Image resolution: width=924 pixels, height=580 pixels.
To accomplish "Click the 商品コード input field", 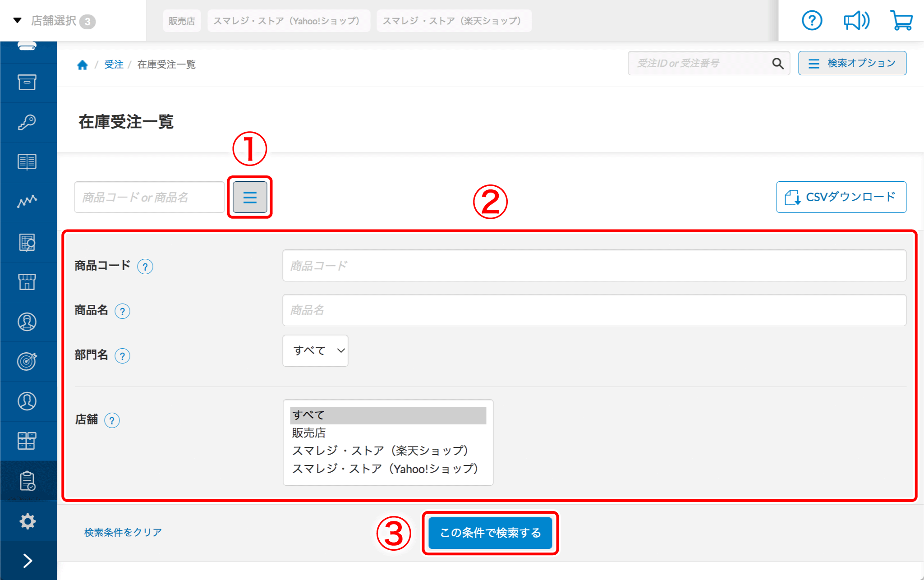I will 594,266.
